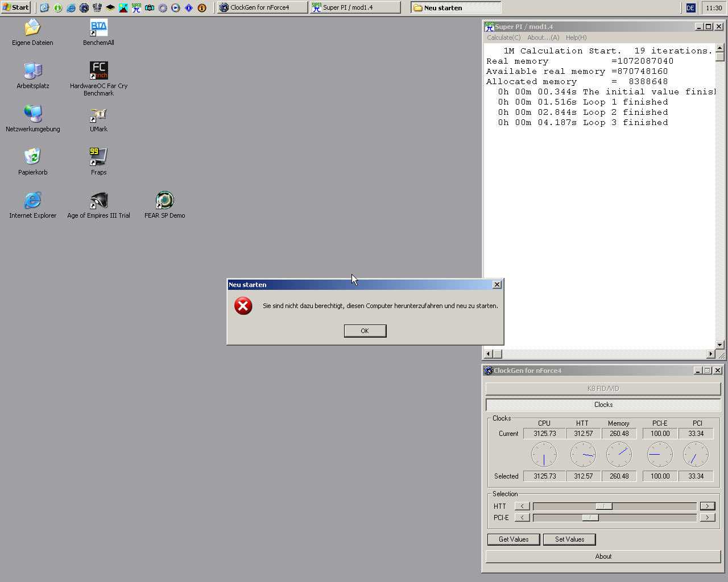
Task: Click blue diamond icon in quick launch
Action: click(189, 8)
